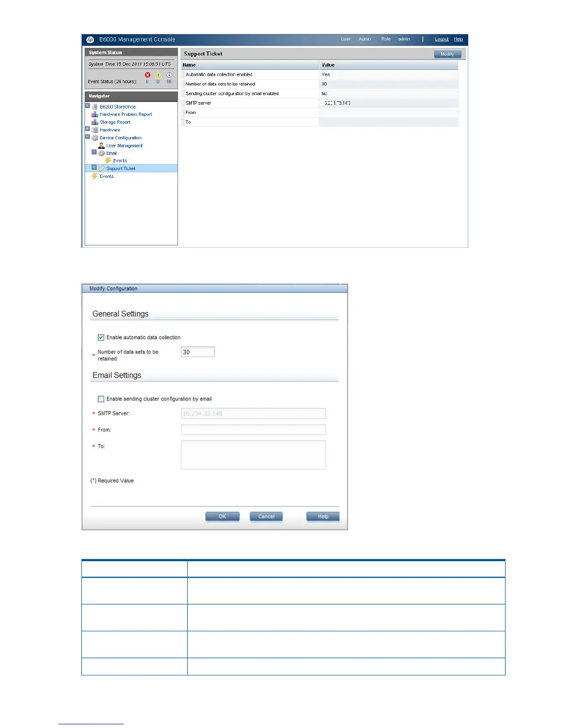Click the User Management person icon
The width and height of the screenshot is (563, 728).
102,146
